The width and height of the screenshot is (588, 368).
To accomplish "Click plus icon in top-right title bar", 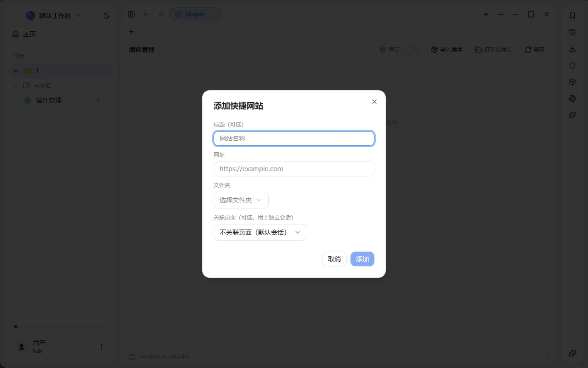I will (486, 14).
